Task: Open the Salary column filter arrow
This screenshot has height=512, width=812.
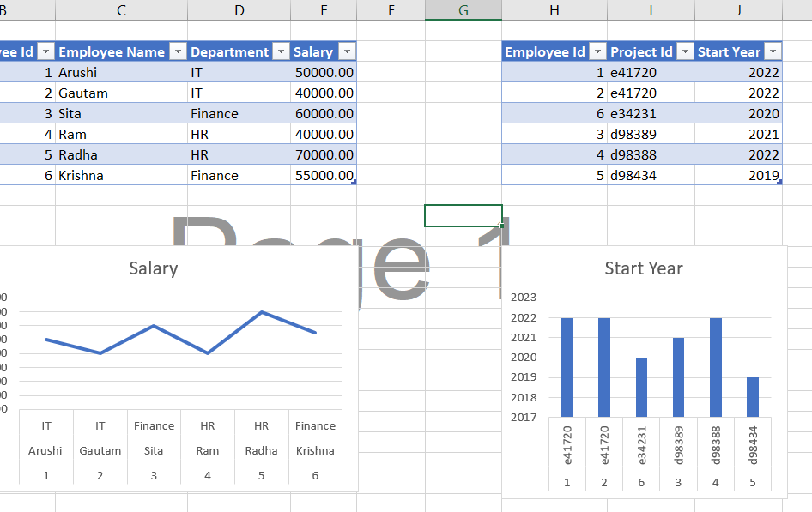Action: (x=346, y=51)
